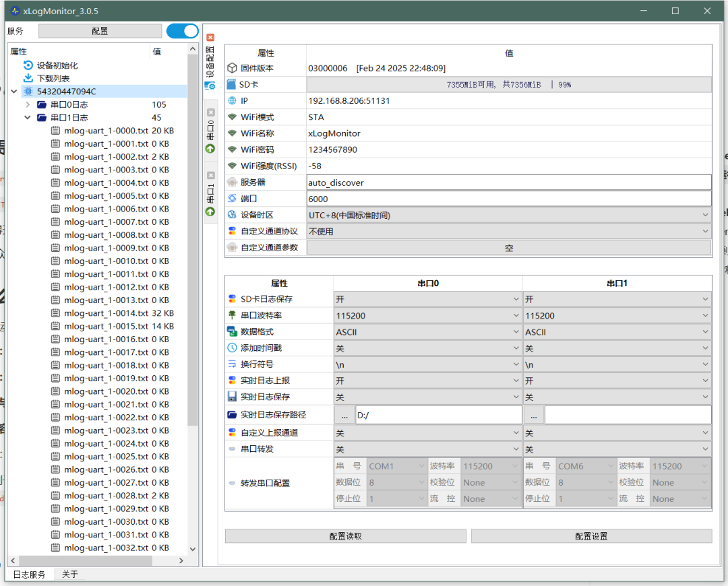Click the 配置读取 button
This screenshot has width=728, height=586.
point(345,536)
